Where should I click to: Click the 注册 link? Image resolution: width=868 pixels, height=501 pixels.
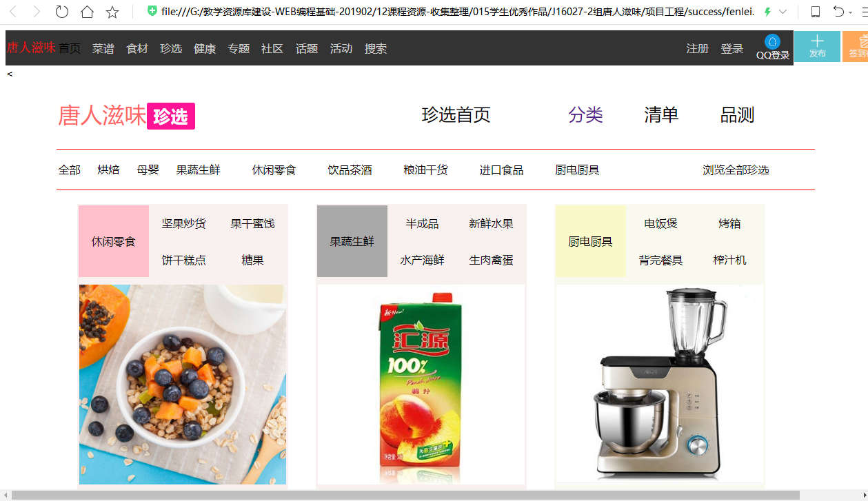tap(698, 48)
